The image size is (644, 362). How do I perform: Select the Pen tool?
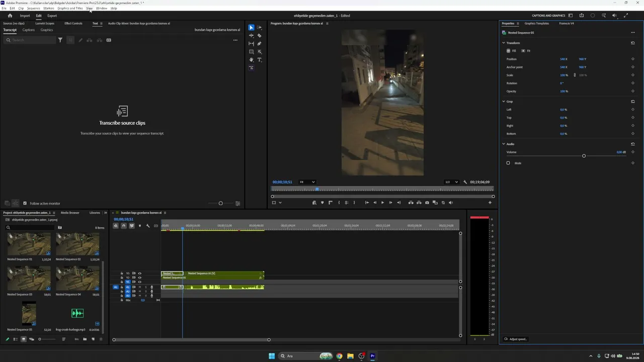click(260, 44)
